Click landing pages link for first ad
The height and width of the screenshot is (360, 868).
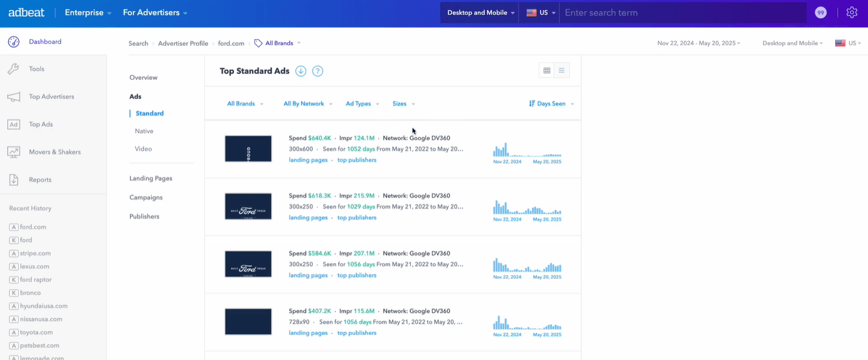click(x=308, y=160)
